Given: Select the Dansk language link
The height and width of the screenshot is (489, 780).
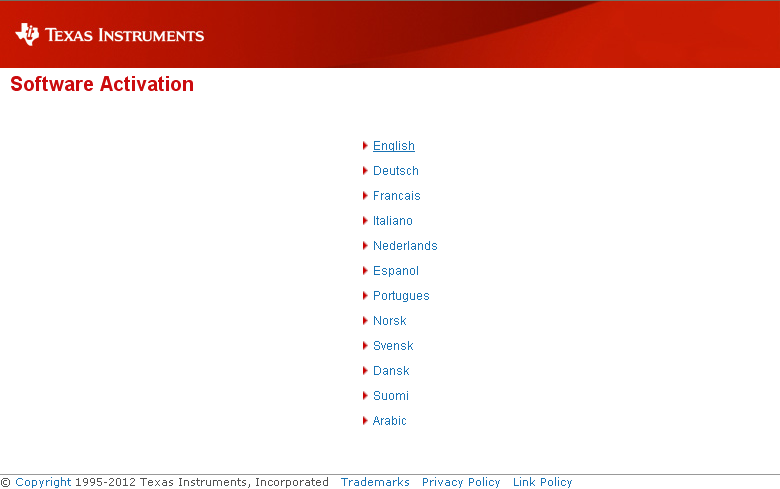Looking at the screenshot, I should coord(391,371).
